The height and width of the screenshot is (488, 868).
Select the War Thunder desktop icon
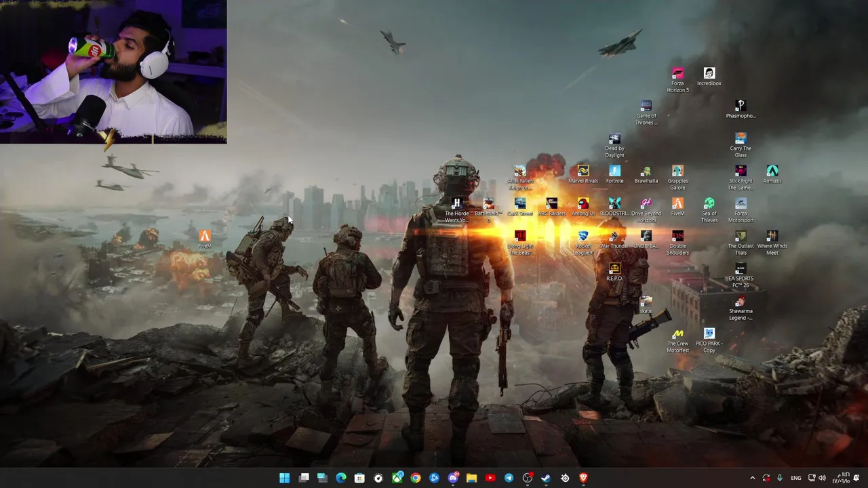click(x=614, y=239)
